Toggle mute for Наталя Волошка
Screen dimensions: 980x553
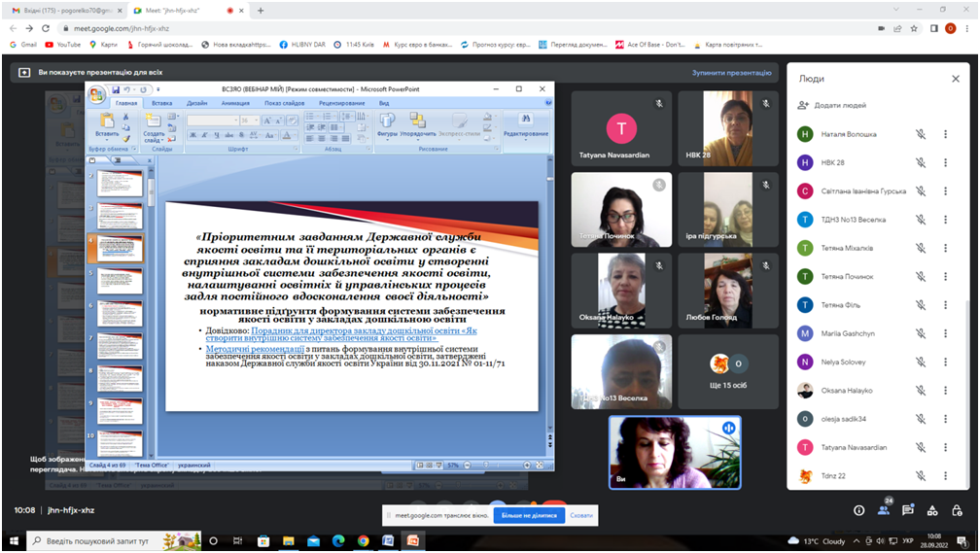pyautogui.click(x=921, y=134)
